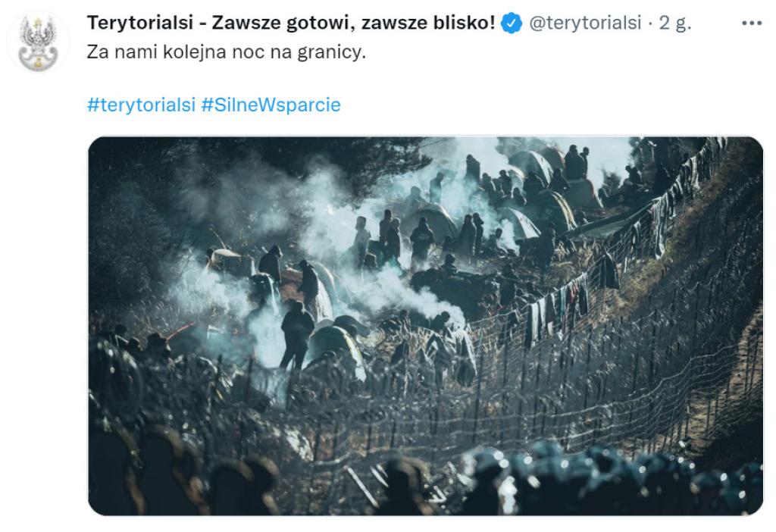Viewport: 776px width, 532px height.
Task: Open the three-dots more options menu
Action: tap(751, 23)
